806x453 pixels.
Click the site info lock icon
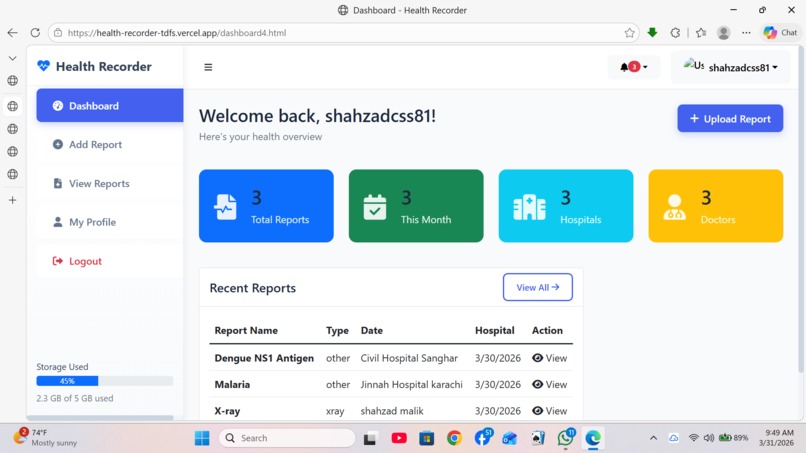[58, 33]
